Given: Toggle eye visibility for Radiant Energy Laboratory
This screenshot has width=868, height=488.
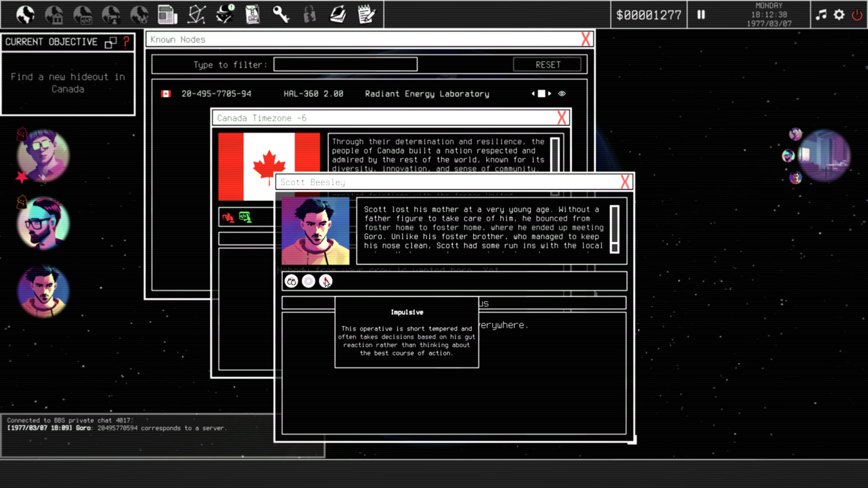Looking at the screenshot, I should coord(562,94).
